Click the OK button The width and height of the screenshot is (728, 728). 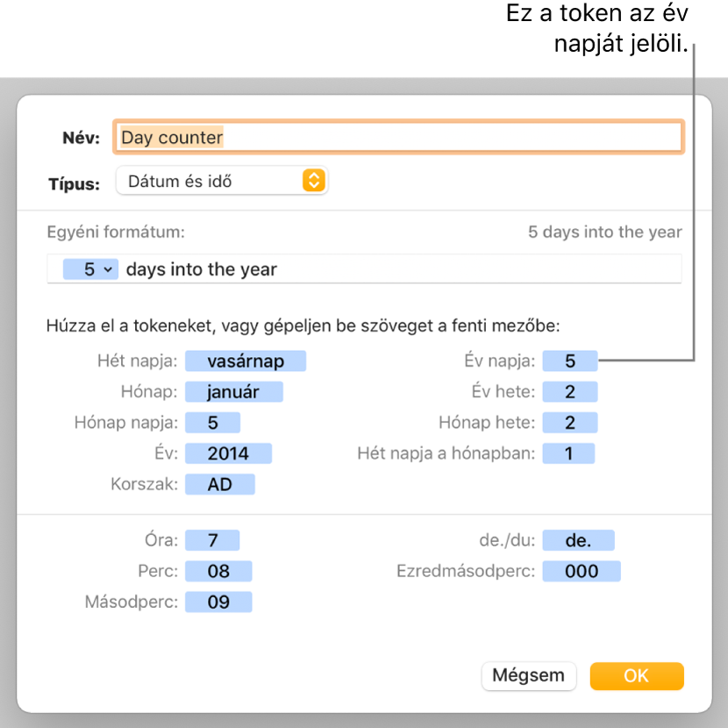(x=637, y=675)
